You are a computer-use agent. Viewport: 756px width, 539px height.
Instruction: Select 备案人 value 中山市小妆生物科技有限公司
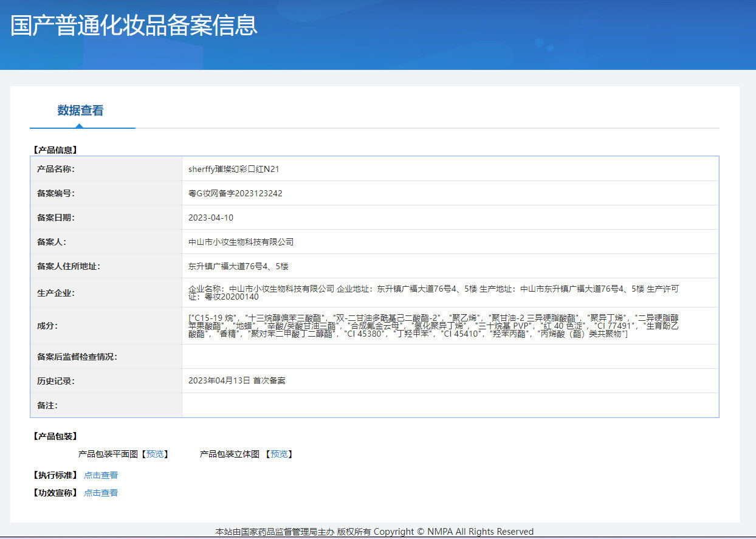(241, 242)
